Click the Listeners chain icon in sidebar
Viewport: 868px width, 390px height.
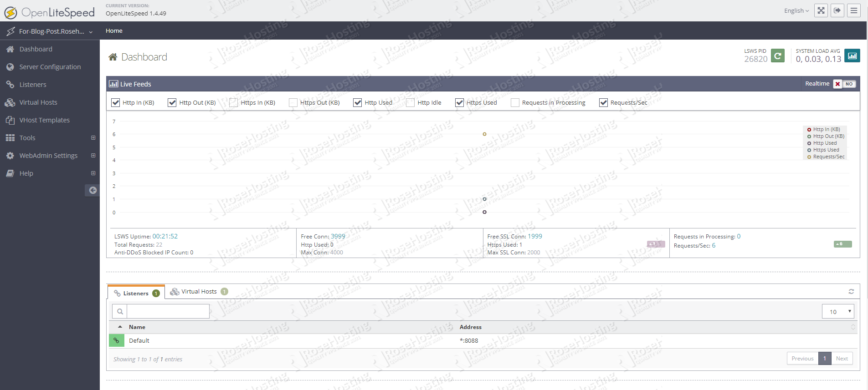[10, 85]
